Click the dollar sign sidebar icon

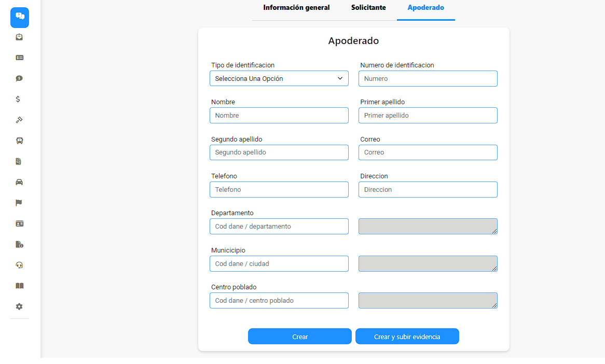tap(18, 99)
